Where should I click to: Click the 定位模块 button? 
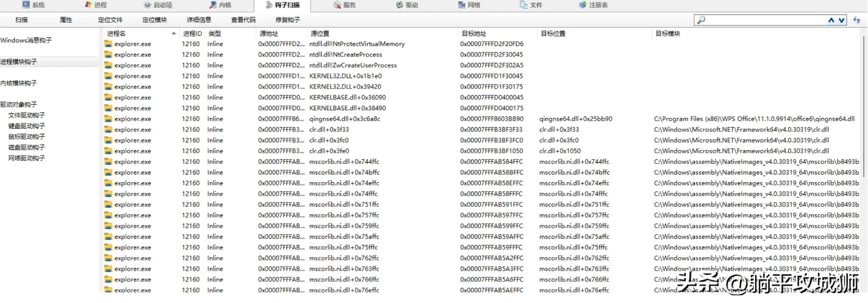click(155, 20)
